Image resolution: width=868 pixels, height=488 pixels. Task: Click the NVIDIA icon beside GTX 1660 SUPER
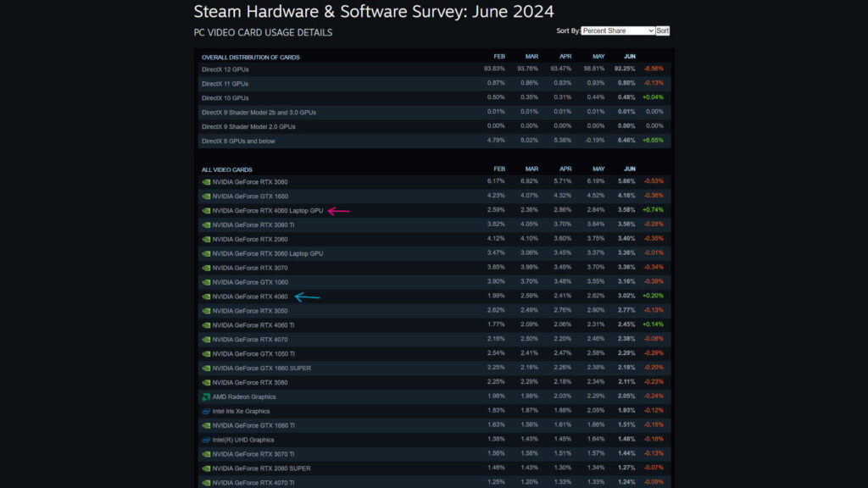click(x=206, y=368)
